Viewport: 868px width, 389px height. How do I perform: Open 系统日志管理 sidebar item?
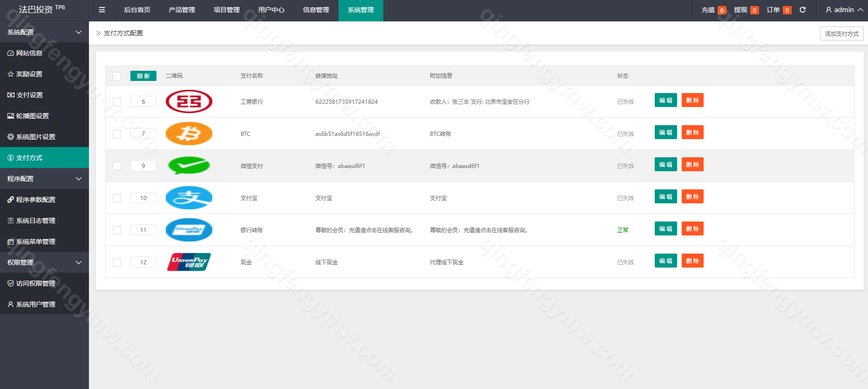click(44, 221)
